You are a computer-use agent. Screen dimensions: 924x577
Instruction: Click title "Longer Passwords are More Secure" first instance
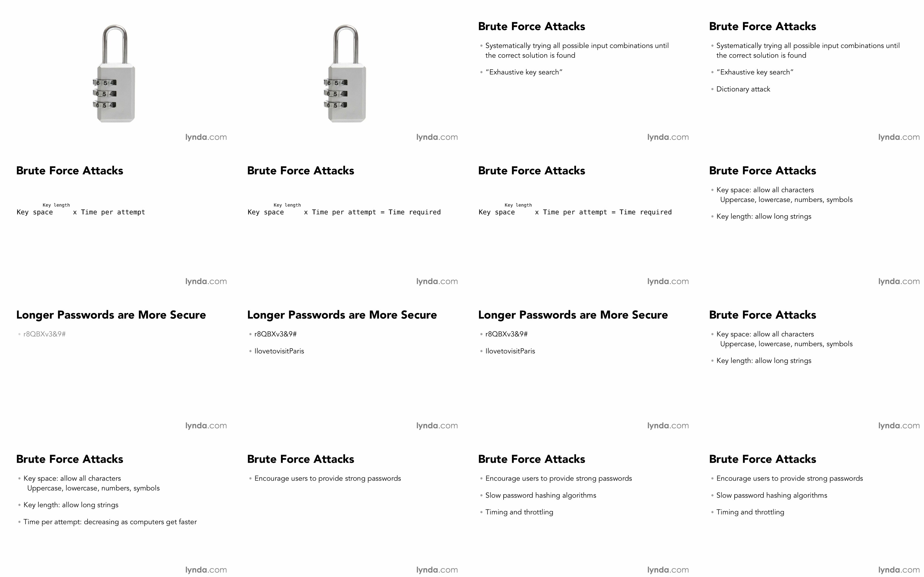point(111,315)
